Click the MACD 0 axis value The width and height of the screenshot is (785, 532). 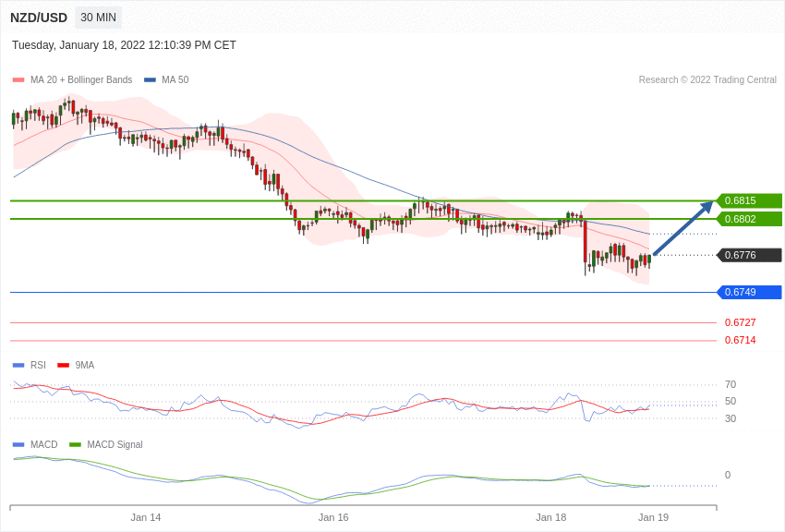click(x=728, y=475)
